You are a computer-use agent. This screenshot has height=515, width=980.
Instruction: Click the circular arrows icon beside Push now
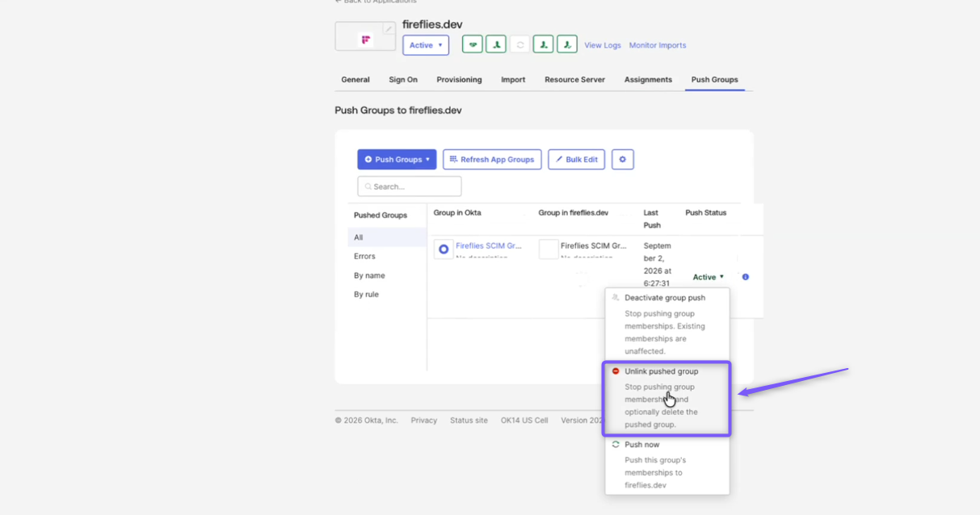click(x=616, y=445)
